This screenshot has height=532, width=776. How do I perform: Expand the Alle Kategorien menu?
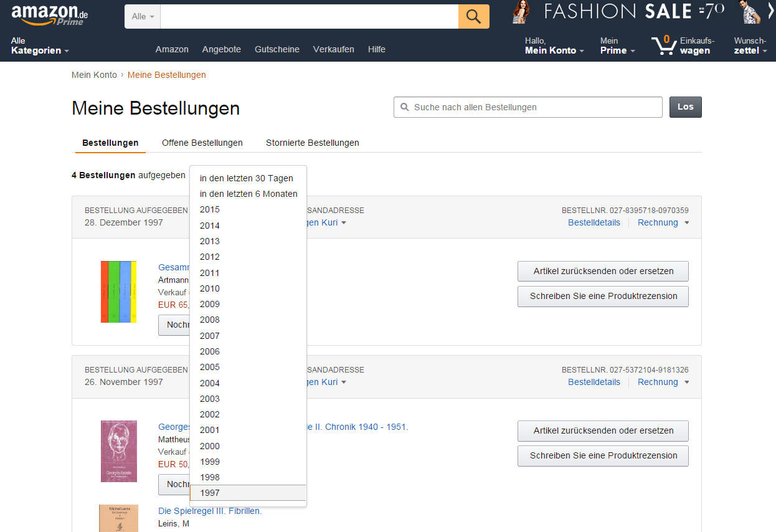click(x=40, y=45)
